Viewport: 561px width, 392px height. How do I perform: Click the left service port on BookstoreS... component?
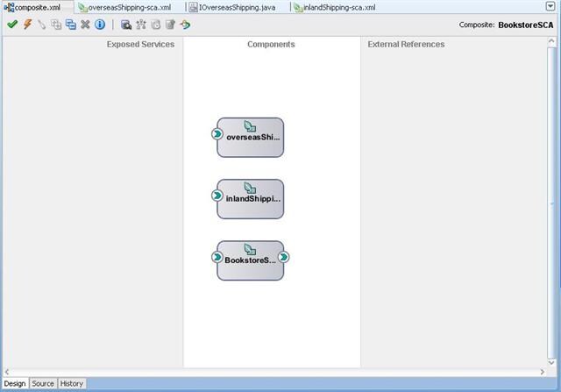[217, 257]
